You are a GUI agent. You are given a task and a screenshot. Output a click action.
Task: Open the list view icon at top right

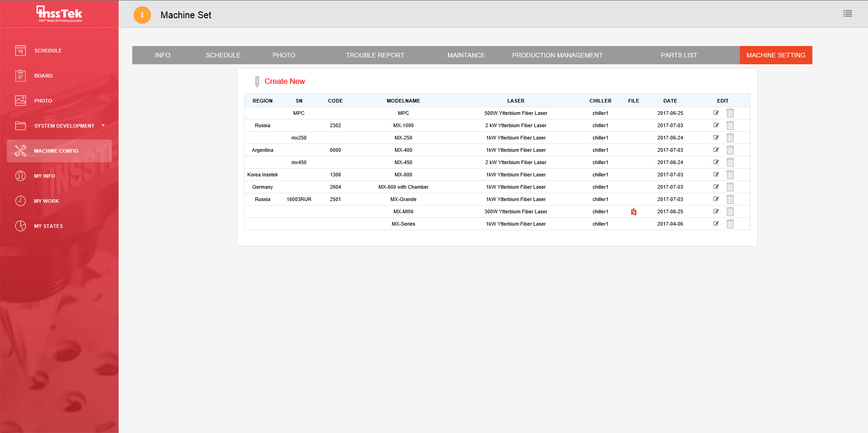(847, 14)
